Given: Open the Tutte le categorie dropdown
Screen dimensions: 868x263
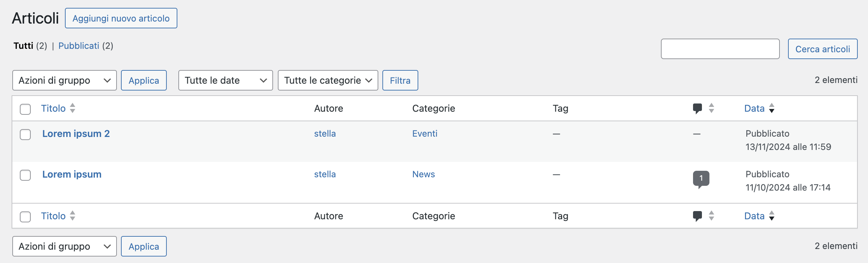Looking at the screenshot, I should (x=328, y=81).
